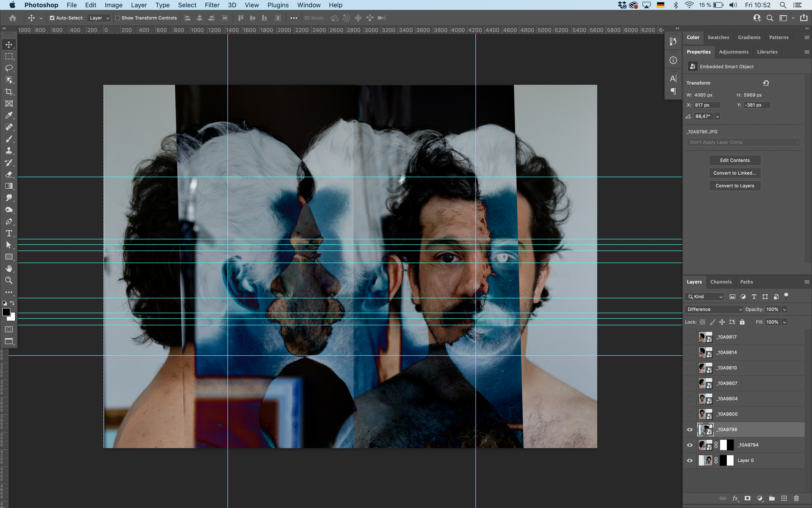Select the Eyedropper tool
812x508 pixels.
pyautogui.click(x=9, y=115)
